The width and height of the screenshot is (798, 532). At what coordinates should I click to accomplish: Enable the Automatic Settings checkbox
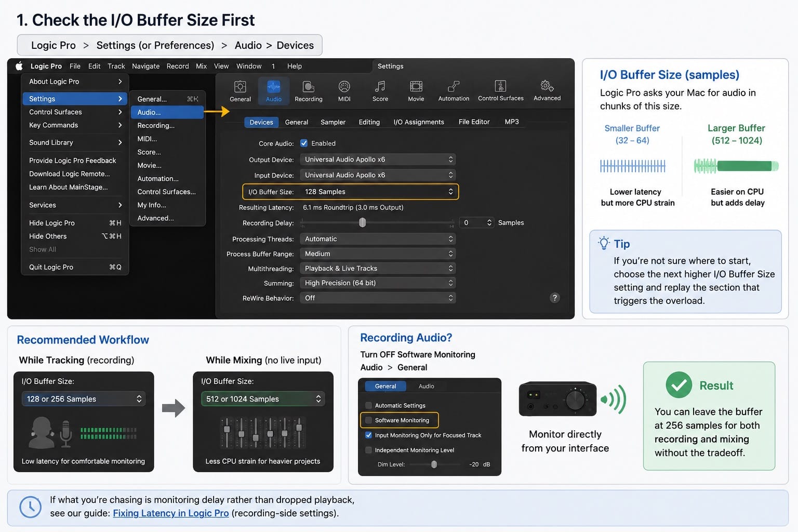tap(368, 405)
